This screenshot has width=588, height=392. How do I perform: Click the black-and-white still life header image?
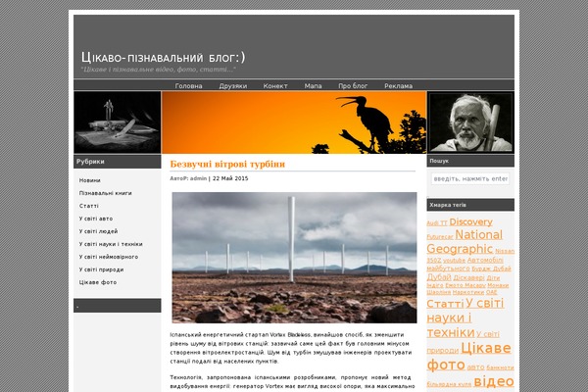118,122
